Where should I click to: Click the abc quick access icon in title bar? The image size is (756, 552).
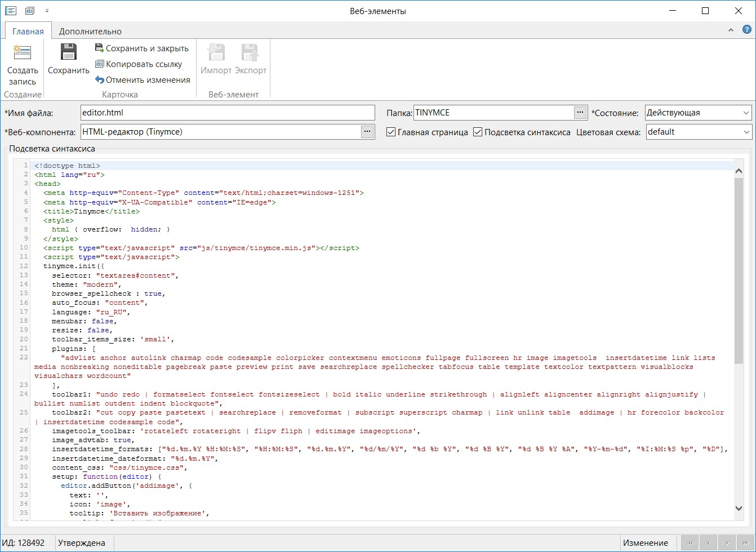click(29, 11)
